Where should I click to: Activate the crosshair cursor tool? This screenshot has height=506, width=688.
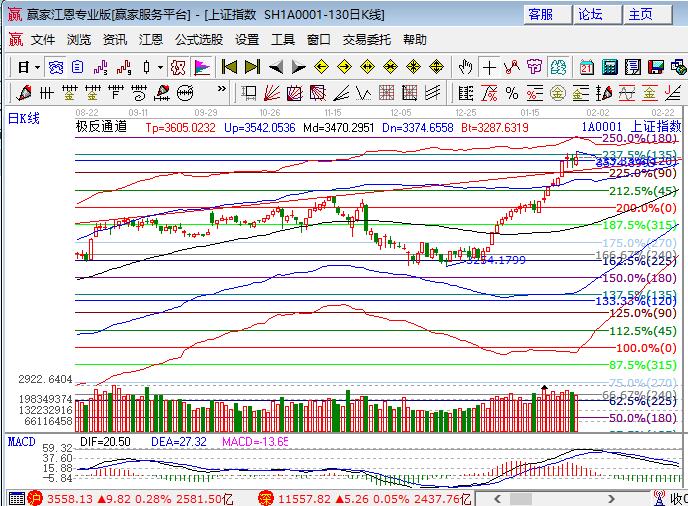coord(489,67)
